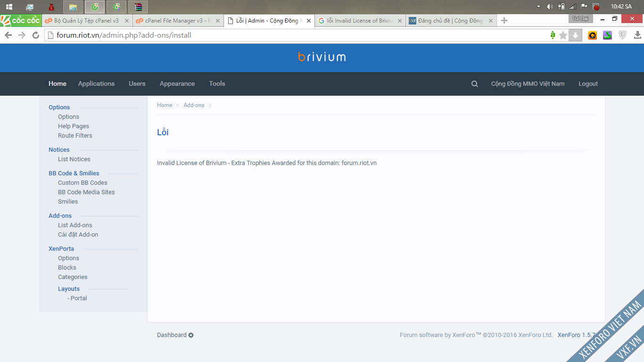This screenshot has height=362, width=644.
Task: Open Help Pages in sidebar
Action: (74, 126)
